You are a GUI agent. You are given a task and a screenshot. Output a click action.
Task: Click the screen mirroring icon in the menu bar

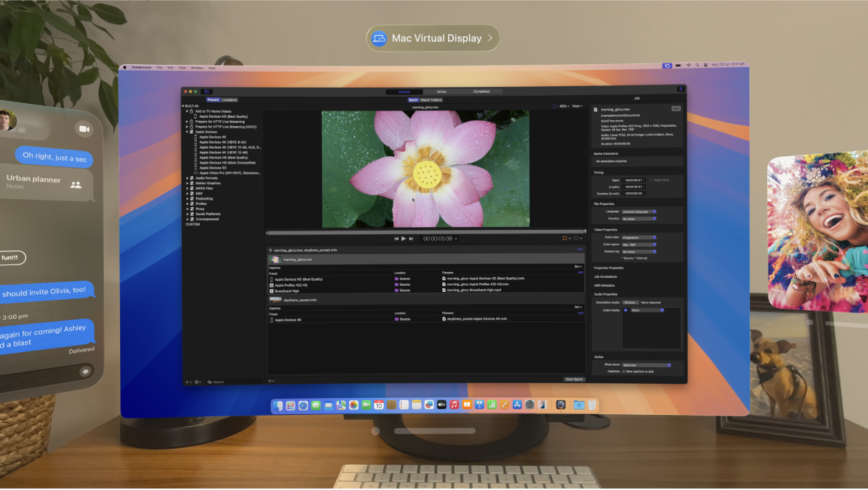[x=668, y=65]
